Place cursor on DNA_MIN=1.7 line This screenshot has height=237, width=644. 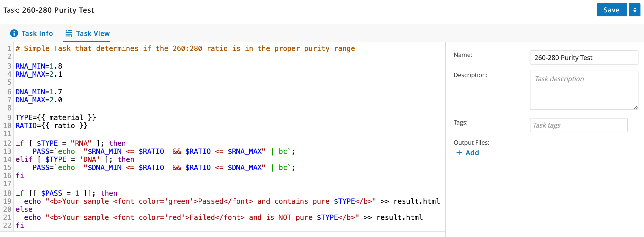click(x=39, y=92)
